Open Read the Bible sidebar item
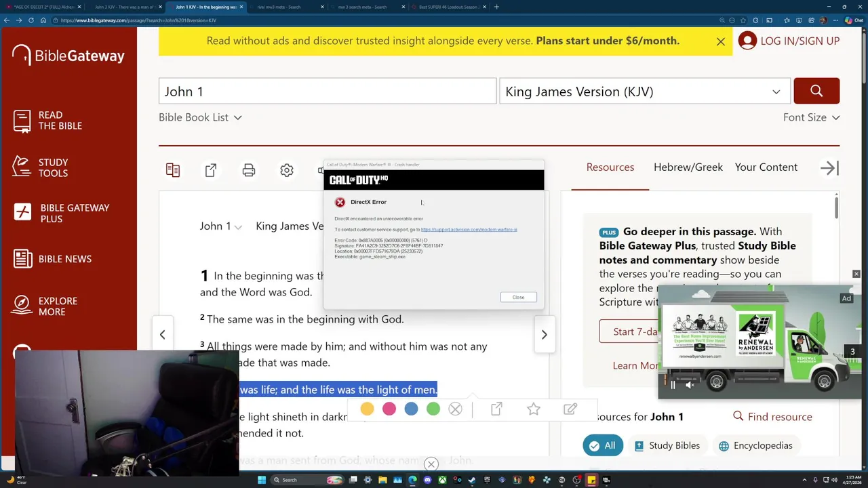Image resolution: width=868 pixels, height=488 pixels. point(47,121)
